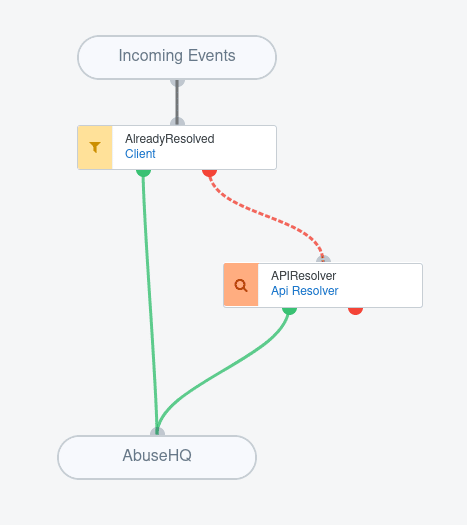Click the AlreadyResolved node title

pos(169,139)
